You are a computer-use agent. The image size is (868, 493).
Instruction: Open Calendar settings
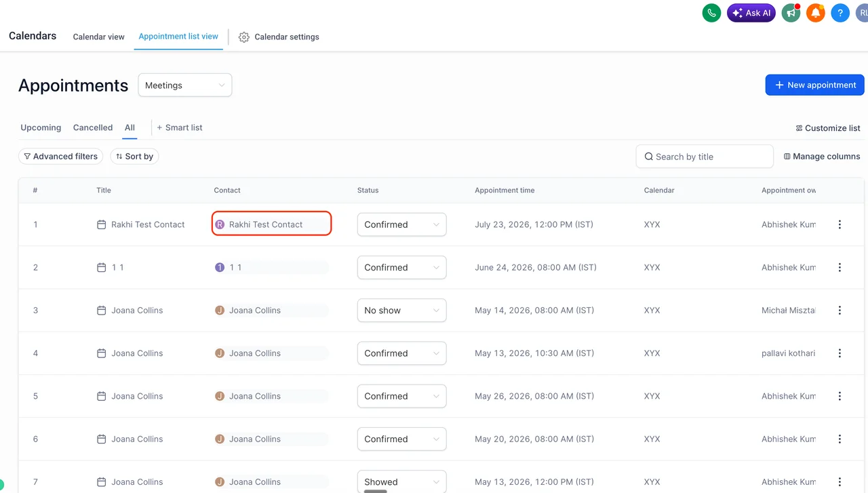[x=279, y=37]
